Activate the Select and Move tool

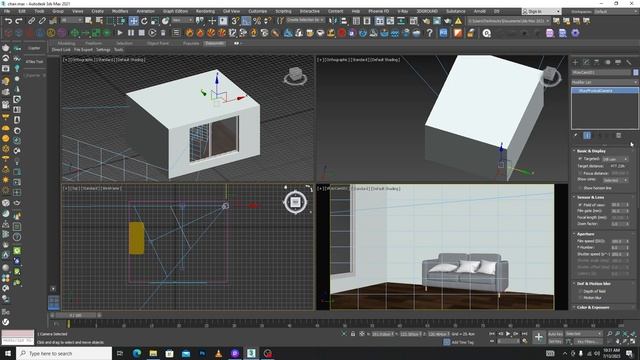click(133, 20)
